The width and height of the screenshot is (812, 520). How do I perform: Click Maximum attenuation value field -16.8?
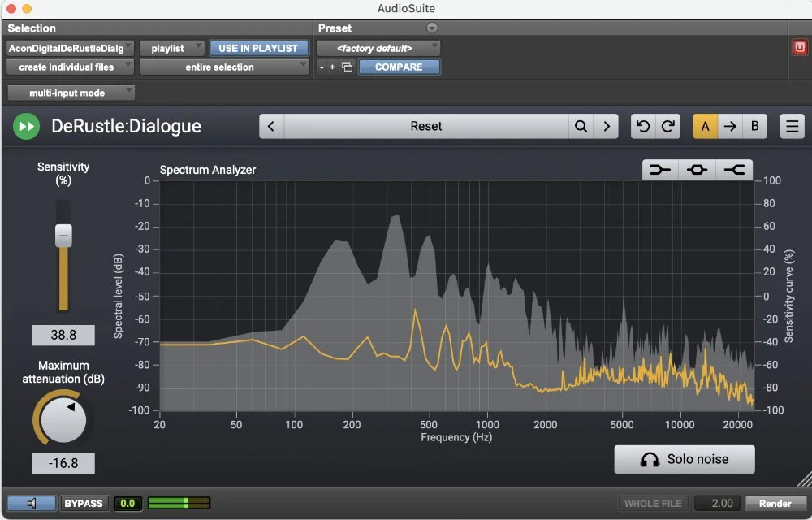(x=63, y=464)
